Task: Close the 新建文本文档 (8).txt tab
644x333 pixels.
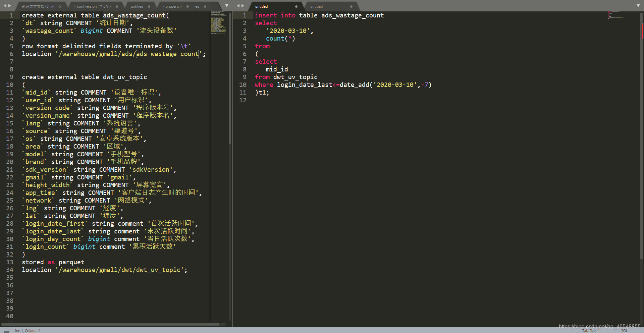Action: [x=60, y=6]
